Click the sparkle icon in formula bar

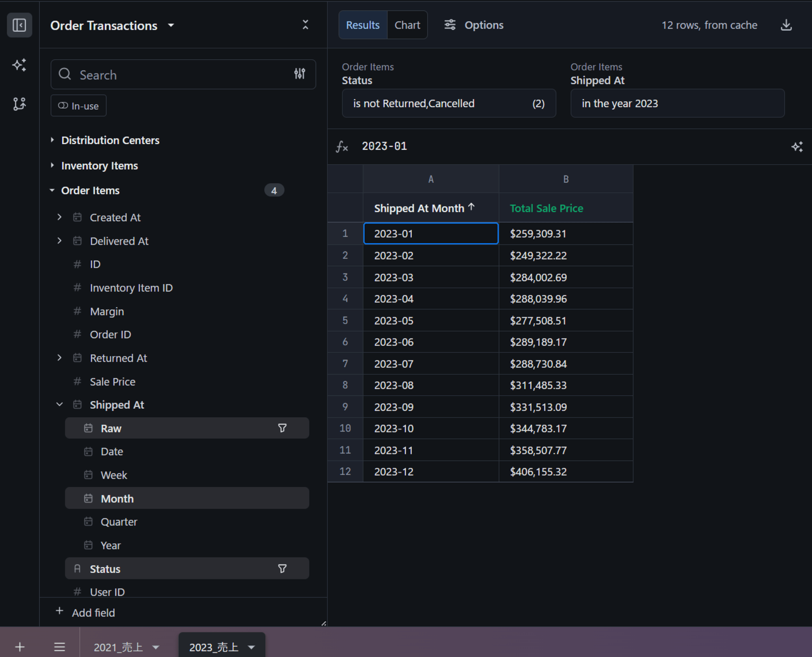797,147
